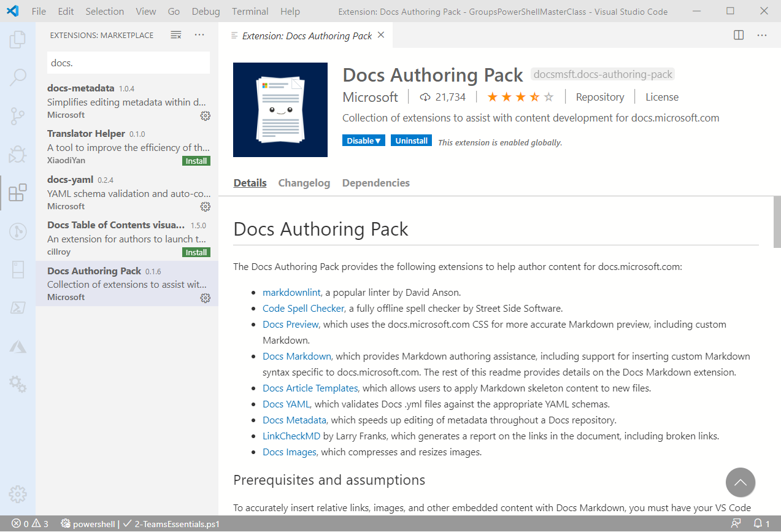Click the extensions marketplace search field
This screenshot has height=532, width=781.
(128, 63)
